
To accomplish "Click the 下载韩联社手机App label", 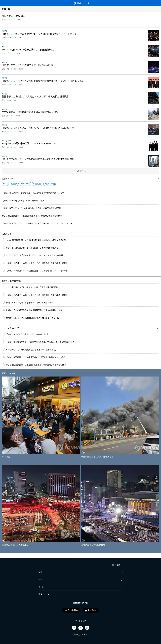I will [80, 603].
